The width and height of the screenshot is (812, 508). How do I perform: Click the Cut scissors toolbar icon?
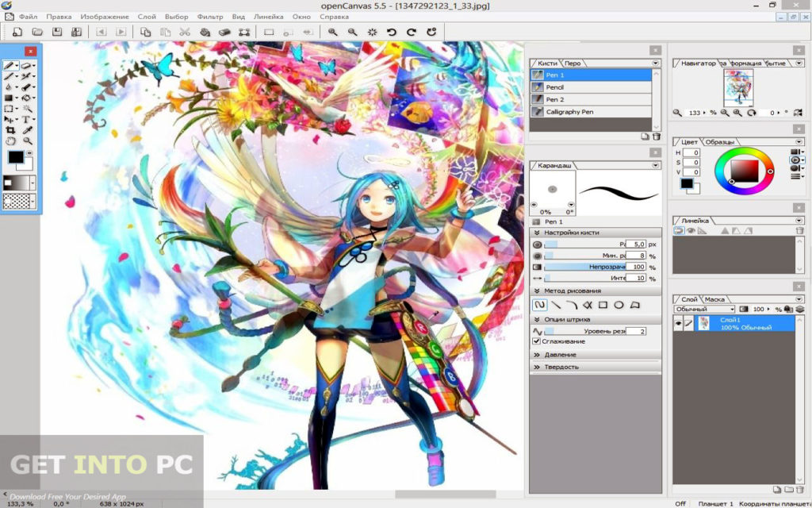(x=185, y=32)
